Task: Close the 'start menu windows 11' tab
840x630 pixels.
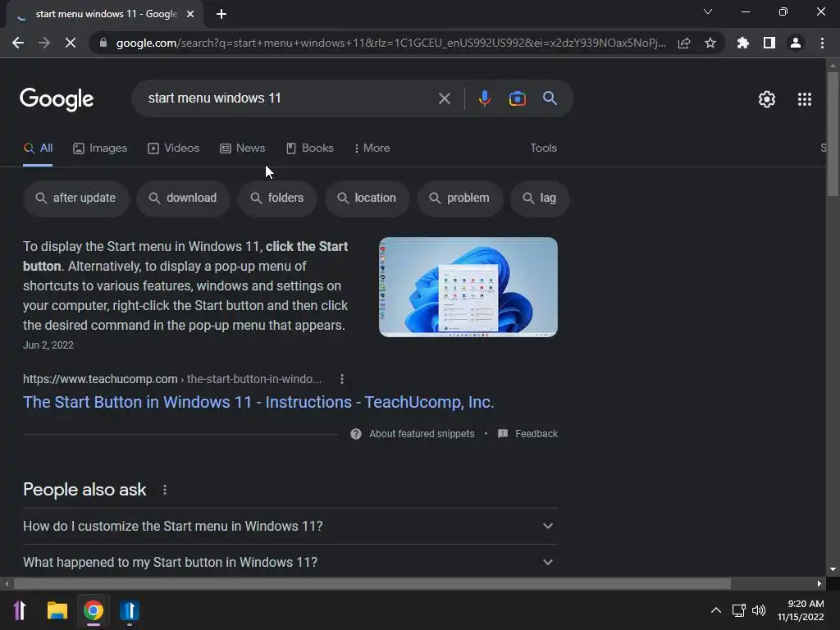Action: [x=190, y=15]
